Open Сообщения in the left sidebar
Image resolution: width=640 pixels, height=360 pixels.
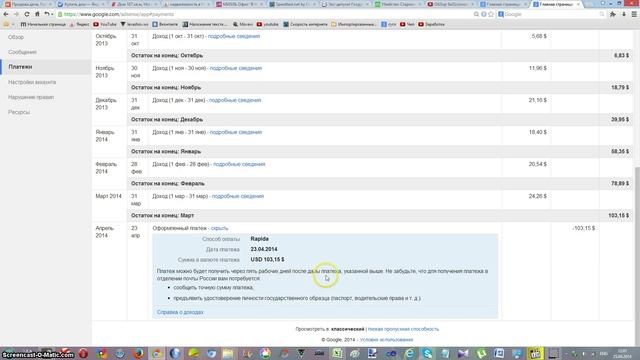click(22, 52)
